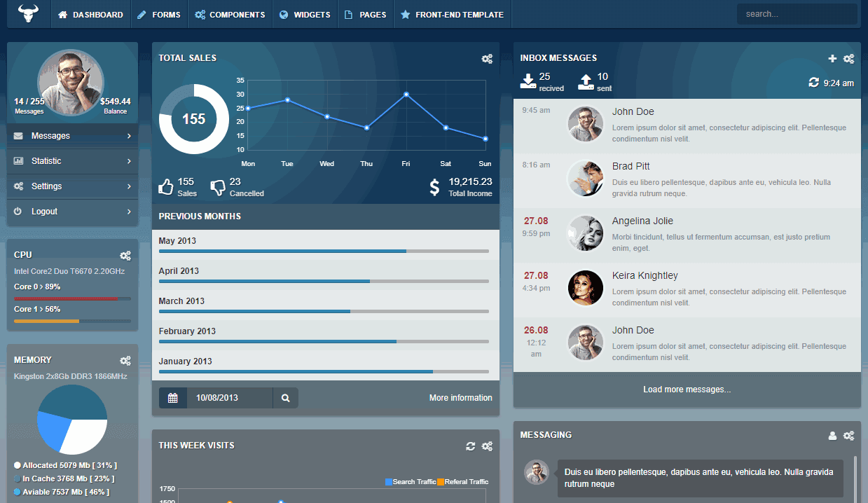Click the sent messages upload icon
Image resolution: width=868 pixels, height=503 pixels.
[586, 81]
